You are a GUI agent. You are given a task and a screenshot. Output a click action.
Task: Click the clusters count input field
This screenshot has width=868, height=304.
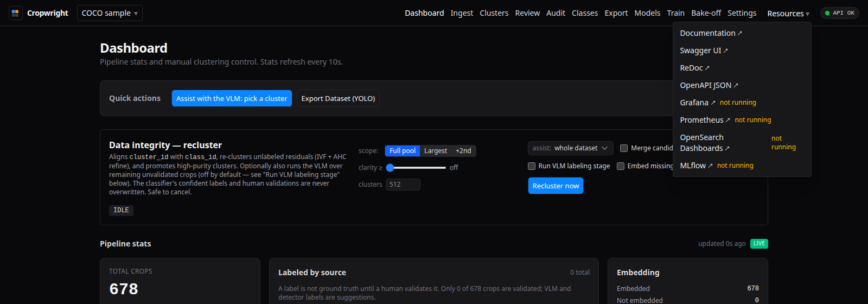click(403, 185)
